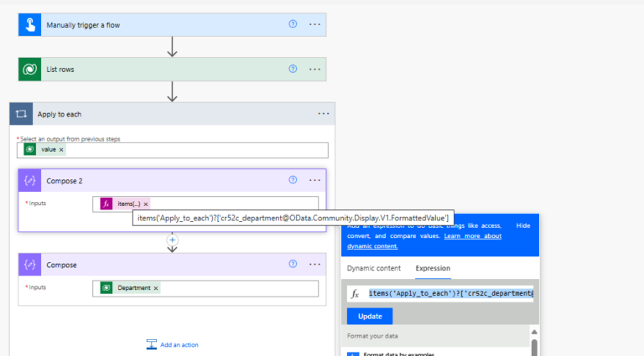Click the Apply to each loop icon
Screen dimensions: 644x356
[22, 114]
